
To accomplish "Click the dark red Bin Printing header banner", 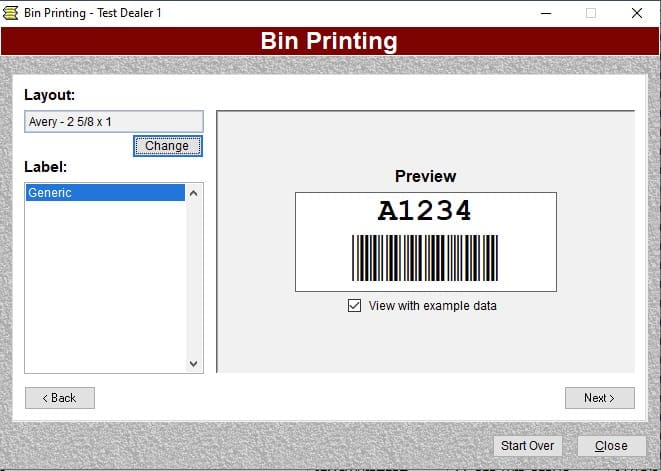I will (330, 41).
